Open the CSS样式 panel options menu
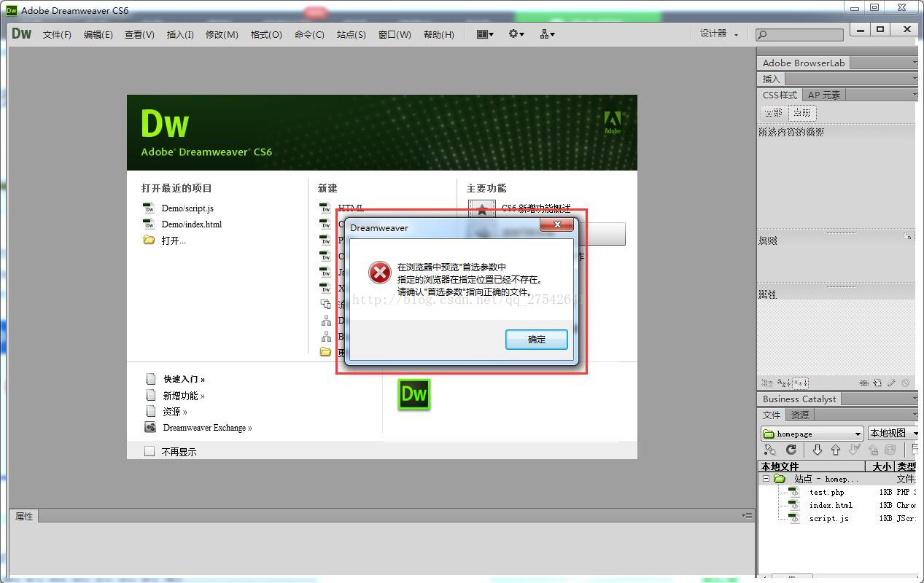This screenshot has height=583, width=924. (914, 95)
